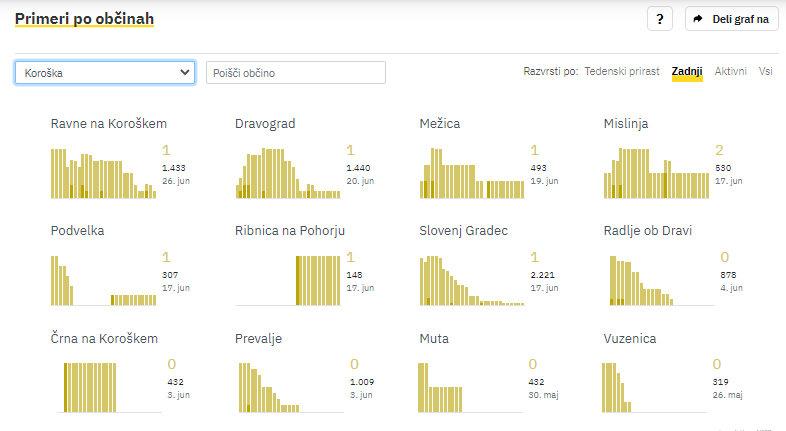Select the Mislinja chart

[656, 171]
